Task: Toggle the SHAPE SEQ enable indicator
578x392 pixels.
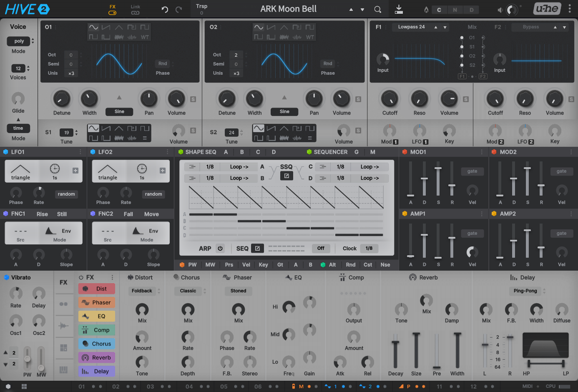Action: point(181,152)
